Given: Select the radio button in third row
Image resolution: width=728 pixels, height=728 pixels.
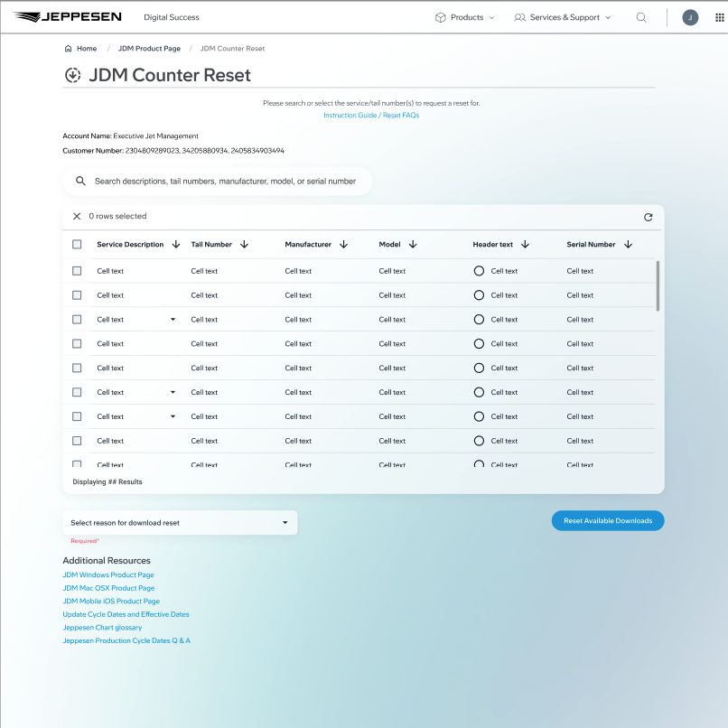Looking at the screenshot, I should (x=479, y=320).
